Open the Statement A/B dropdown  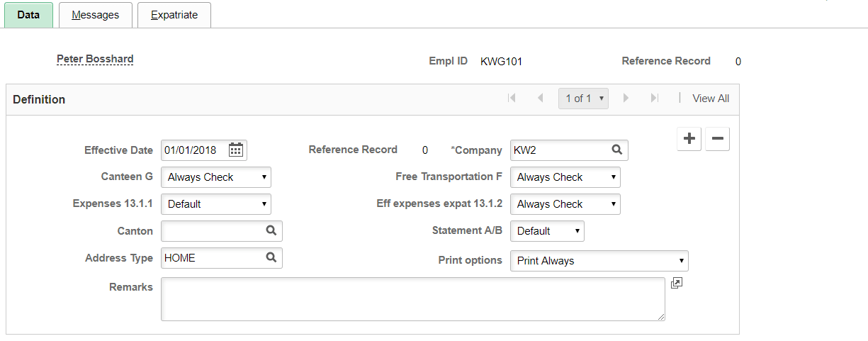click(547, 231)
